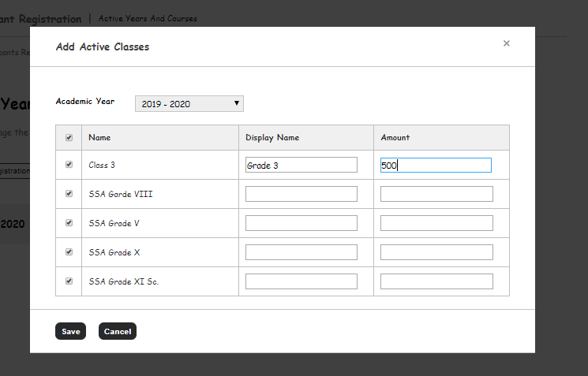This screenshot has height=376, width=588.
Task: Click Display Name field for SSA Grade X
Action: pos(301,252)
